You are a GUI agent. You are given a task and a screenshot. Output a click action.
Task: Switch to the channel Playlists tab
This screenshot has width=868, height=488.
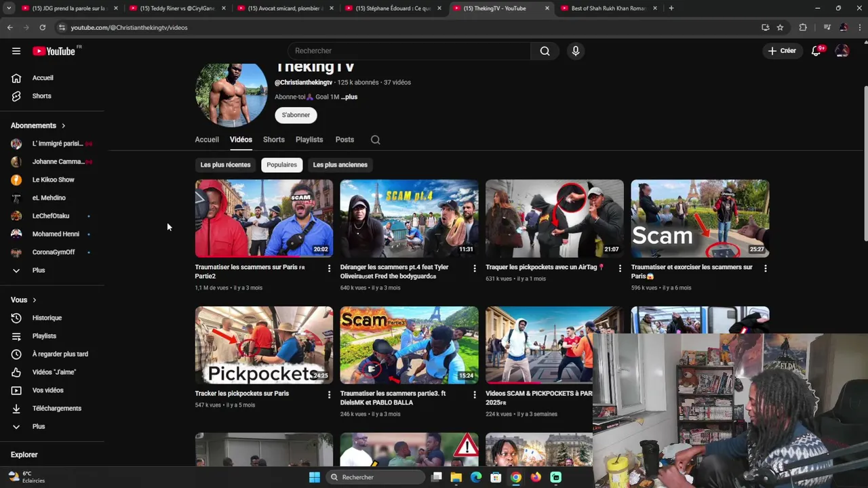coord(309,140)
